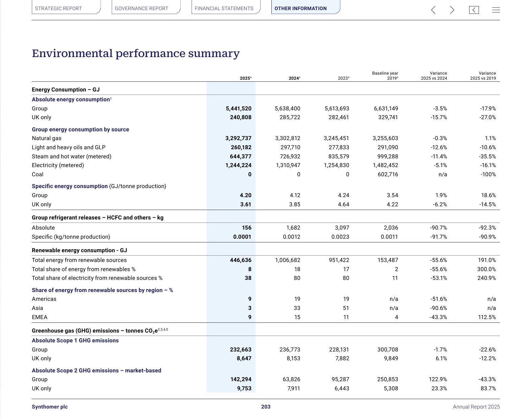This screenshot has width=532, height=419.
Task: Click 'Total energy from renewable sources' label
Action: point(79,260)
